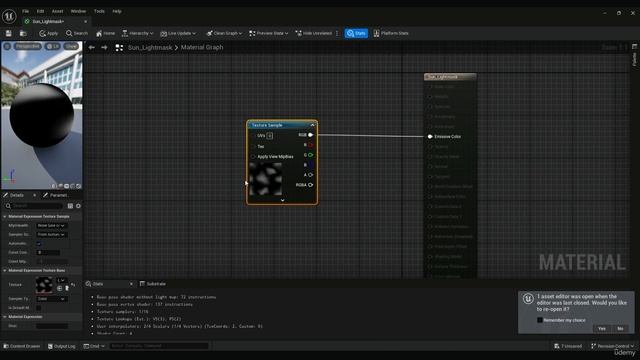The width and height of the screenshot is (640, 360).
Task: Open the File menu
Action: pos(26,11)
